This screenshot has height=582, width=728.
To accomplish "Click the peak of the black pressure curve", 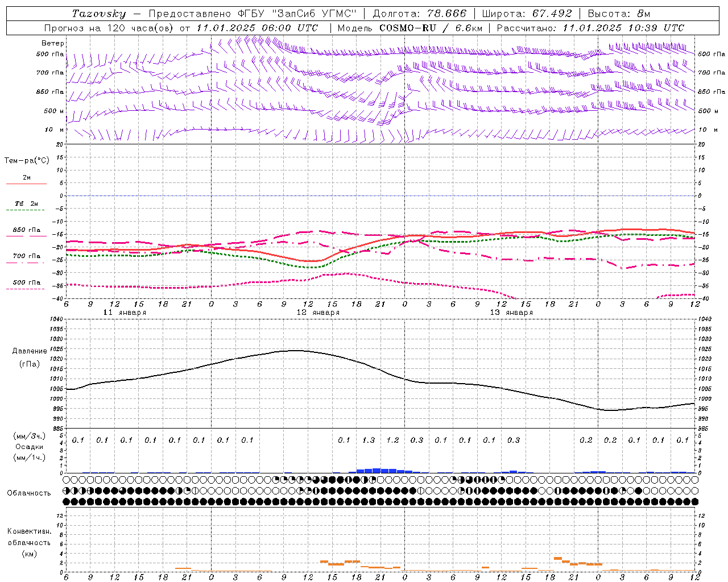I will [296, 350].
